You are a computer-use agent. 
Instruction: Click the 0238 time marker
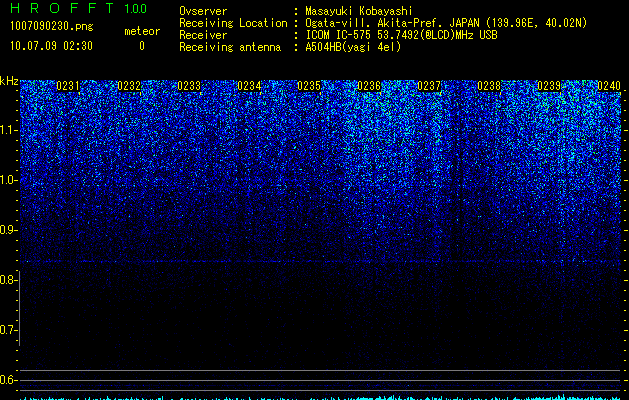click(x=489, y=86)
